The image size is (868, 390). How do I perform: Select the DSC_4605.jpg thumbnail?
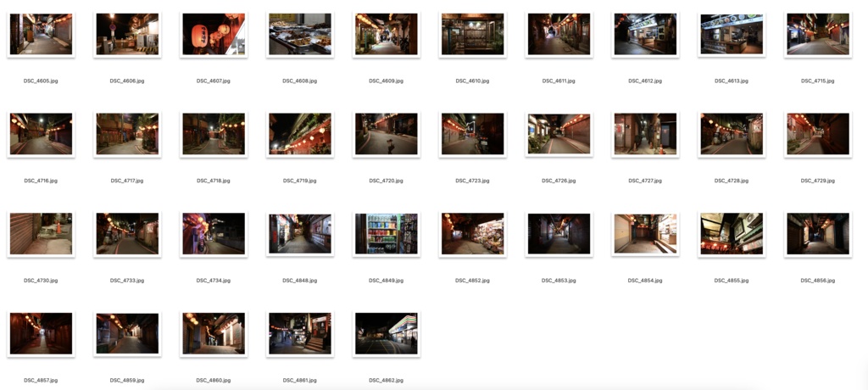point(41,35)
